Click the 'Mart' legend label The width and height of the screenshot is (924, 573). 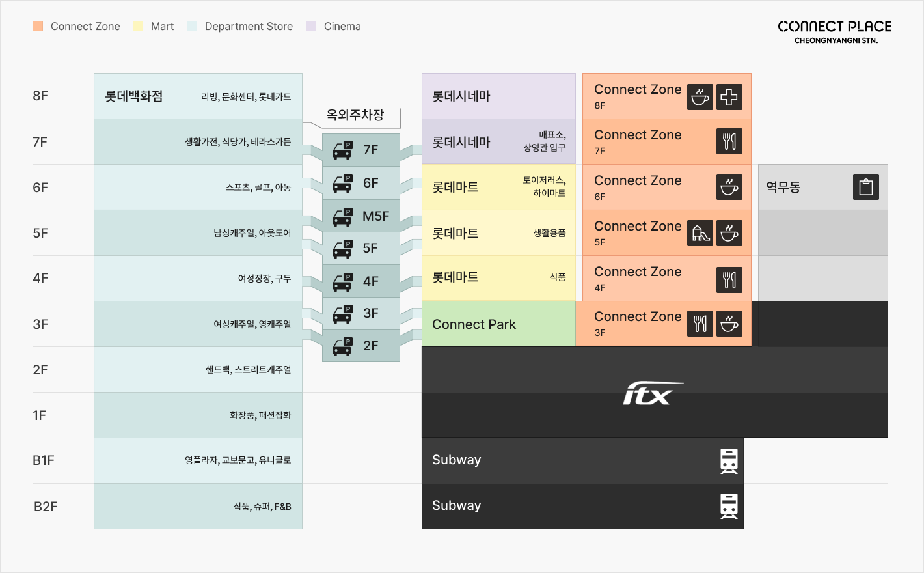(163, 27)
